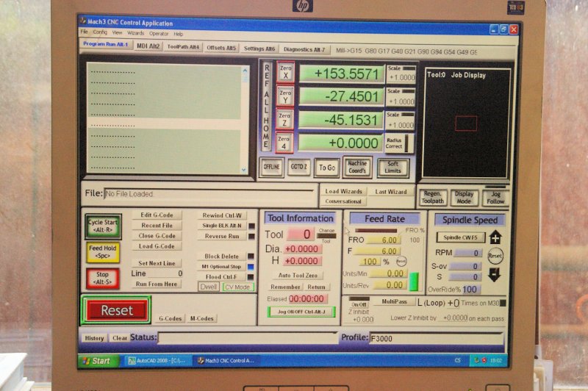Toggle Machine Coord's display
Image resolution: width=588 pixels, height=391 pixels.
(x=356, y=167)
